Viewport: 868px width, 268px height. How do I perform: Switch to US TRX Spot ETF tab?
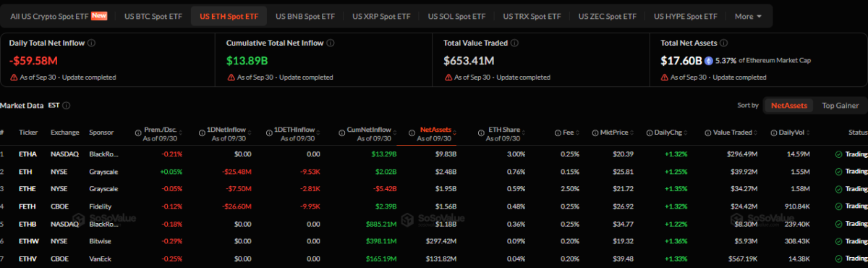[532, 16]
